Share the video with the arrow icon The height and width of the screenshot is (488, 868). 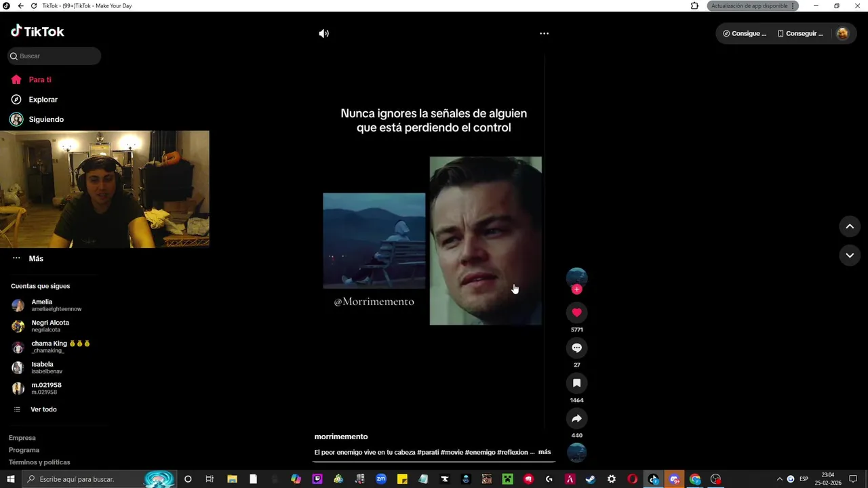click(576, 418)
